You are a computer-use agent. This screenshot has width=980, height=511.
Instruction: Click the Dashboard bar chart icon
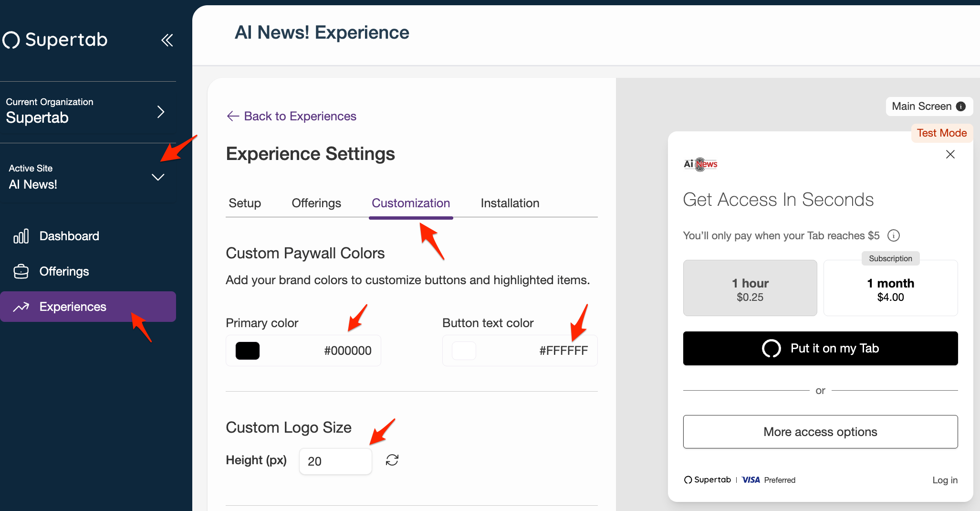pyautogui.click(x=21, y=236)
